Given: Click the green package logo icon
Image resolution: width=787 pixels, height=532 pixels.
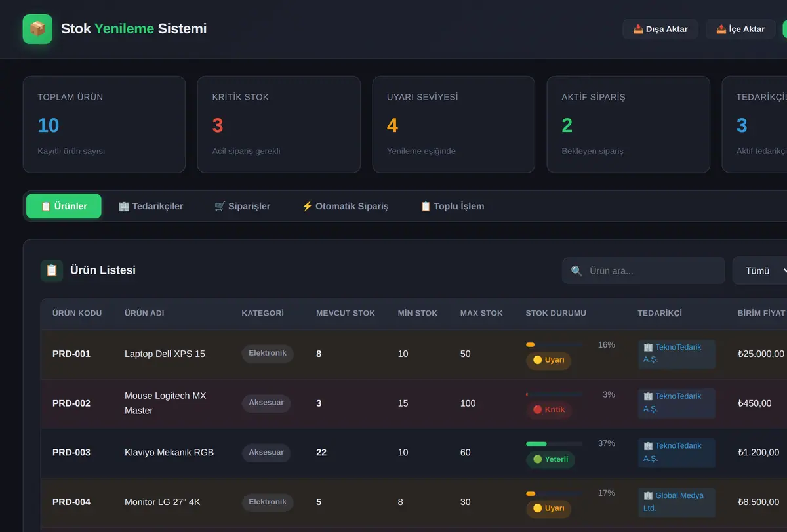Looking at the screenshot, I should tap(37, 29).
